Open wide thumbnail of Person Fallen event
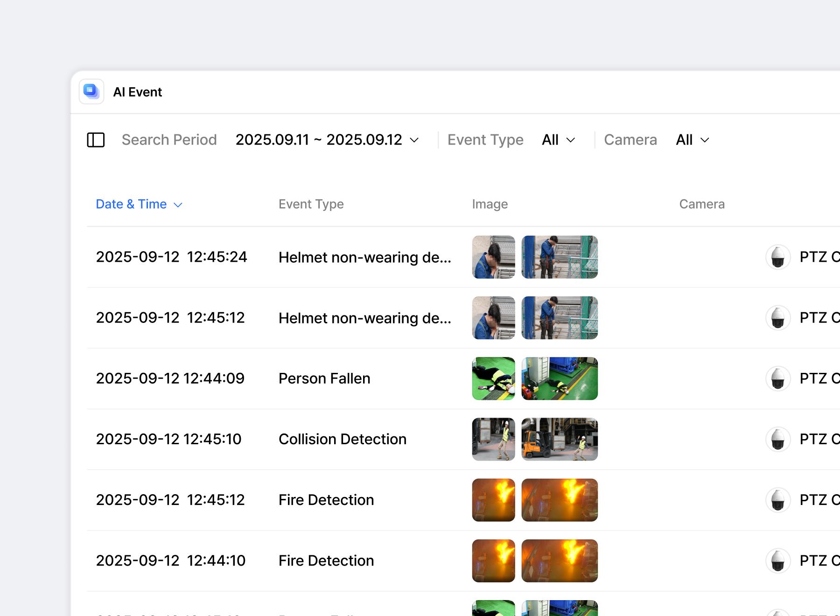 [x=560, y=378]
